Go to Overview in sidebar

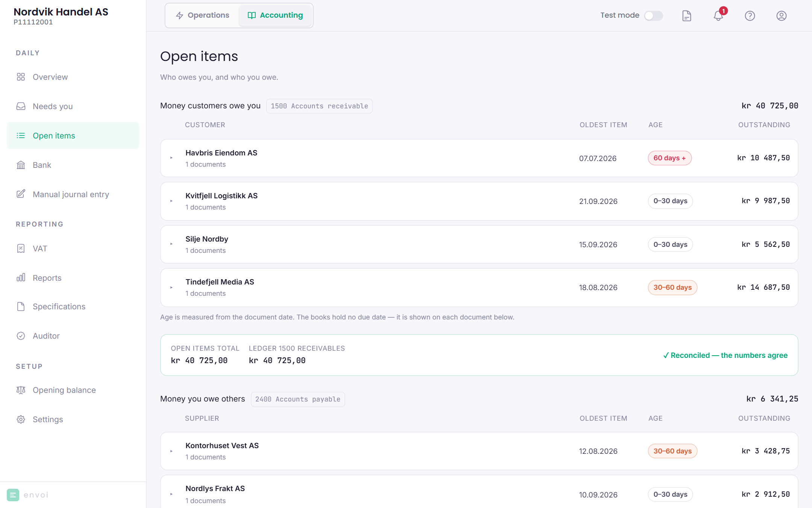pos(73,77)
